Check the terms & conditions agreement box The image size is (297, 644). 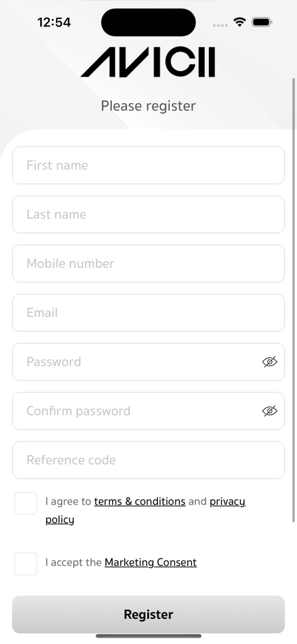pos(26,503)
